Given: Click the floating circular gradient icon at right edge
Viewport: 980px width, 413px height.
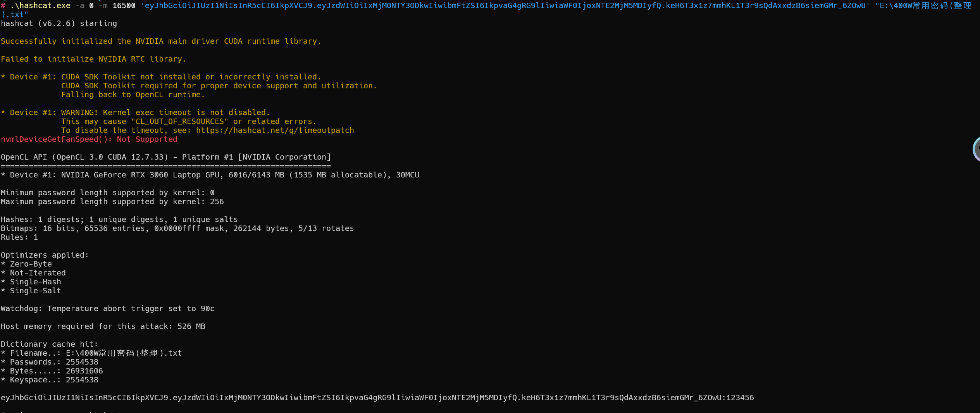Looking at the screenshot, I should tap(976, 149).
